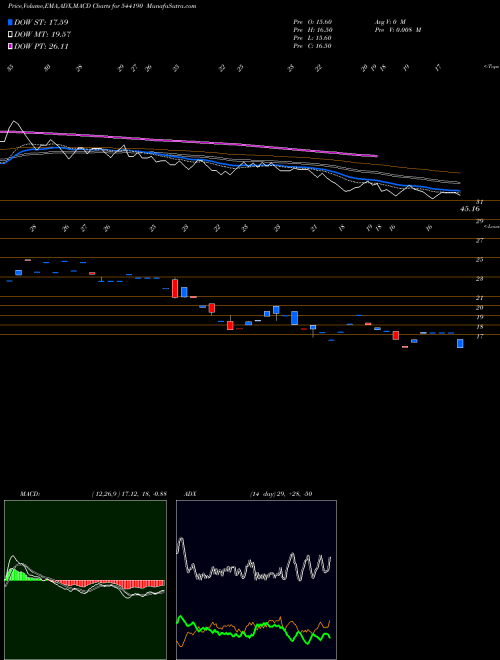
Task: Click the 'Pre V: 0.008 M' volume text
Action: tap(398, 30)
